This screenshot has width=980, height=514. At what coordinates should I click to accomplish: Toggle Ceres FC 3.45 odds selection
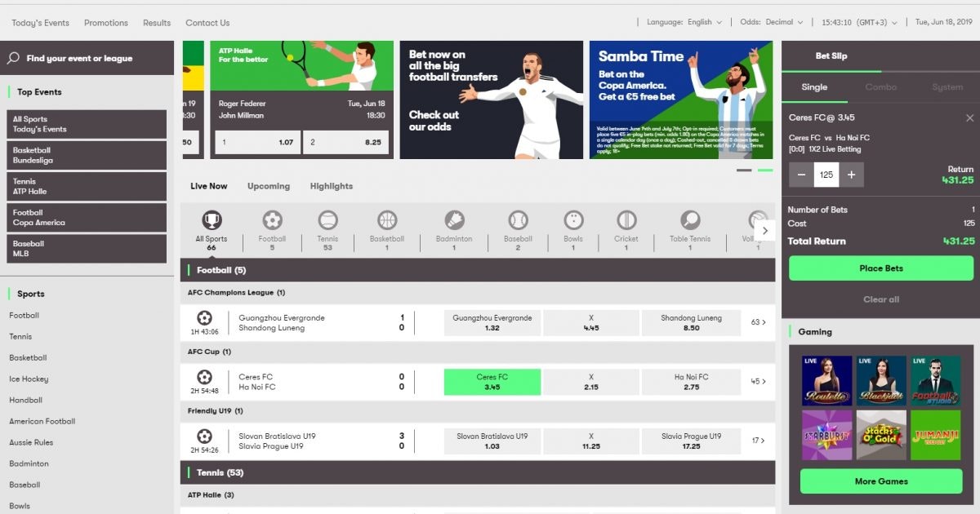pyautogui.click(x=492, y=382)
